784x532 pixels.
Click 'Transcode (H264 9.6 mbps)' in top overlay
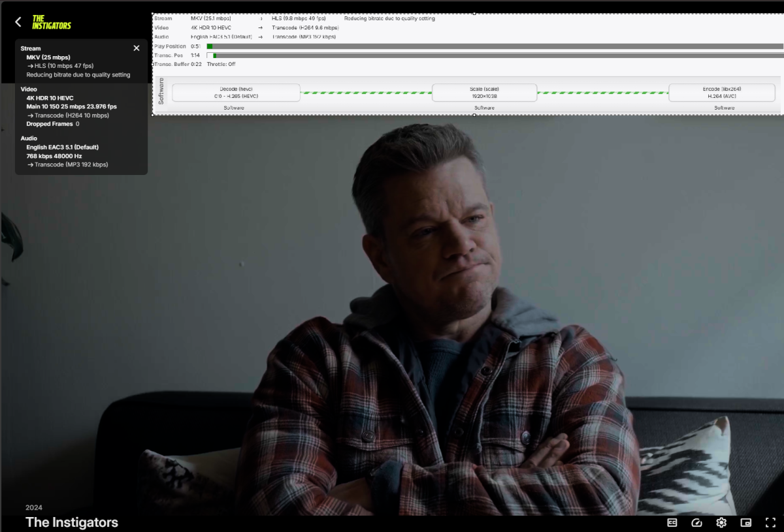point(305,27)
